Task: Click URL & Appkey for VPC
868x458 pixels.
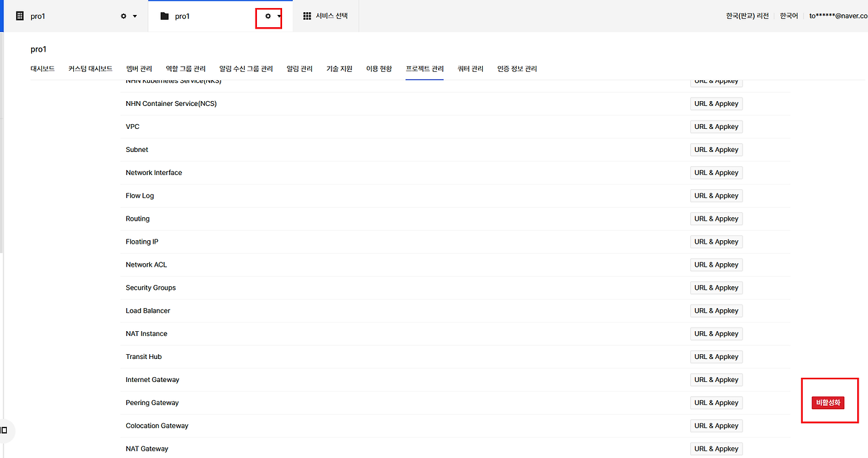Action: coord(716,127)
